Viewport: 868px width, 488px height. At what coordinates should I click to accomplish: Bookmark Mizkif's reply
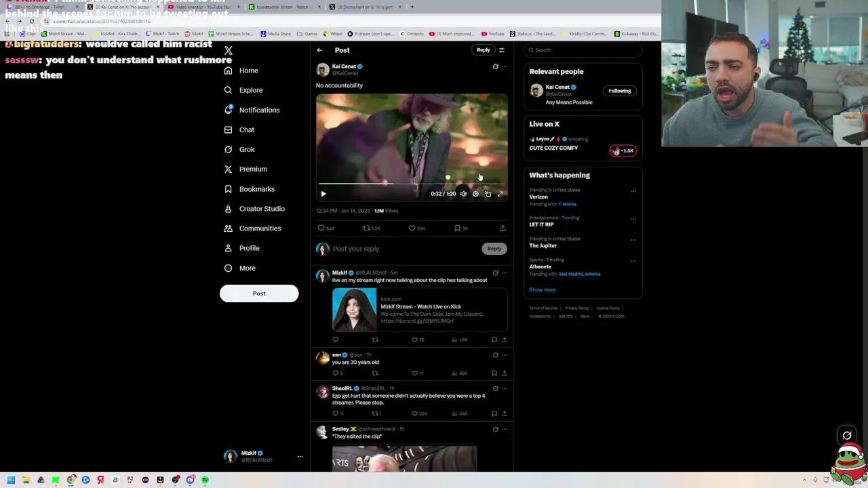[494, 340]
